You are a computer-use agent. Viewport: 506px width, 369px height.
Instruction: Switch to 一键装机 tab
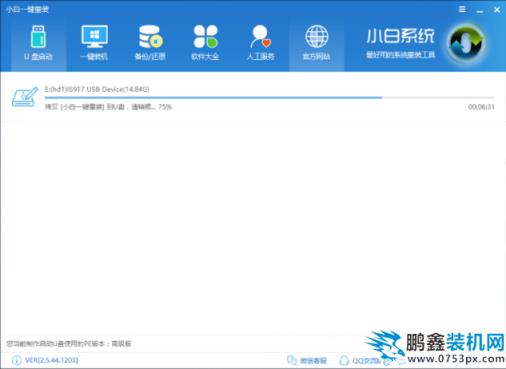point(94,43)
